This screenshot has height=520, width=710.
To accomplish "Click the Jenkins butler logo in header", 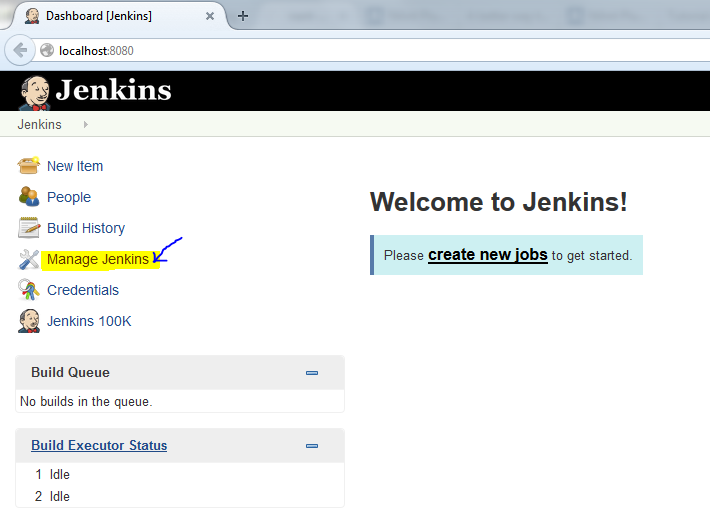I will [x=34, y=93].
